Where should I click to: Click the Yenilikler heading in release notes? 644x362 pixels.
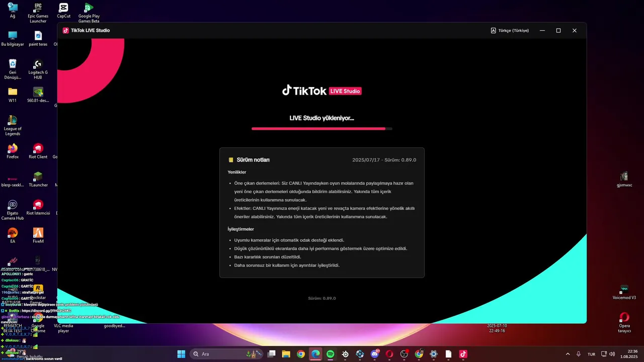point(237,172)
